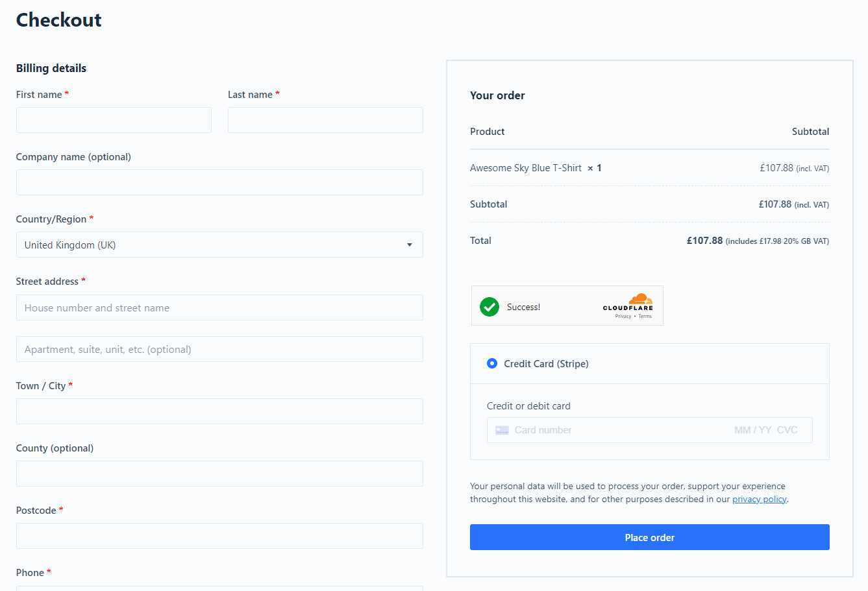Focus the Postcode input field
This screenshot has height=591, width=868.
tap(219, 536)
